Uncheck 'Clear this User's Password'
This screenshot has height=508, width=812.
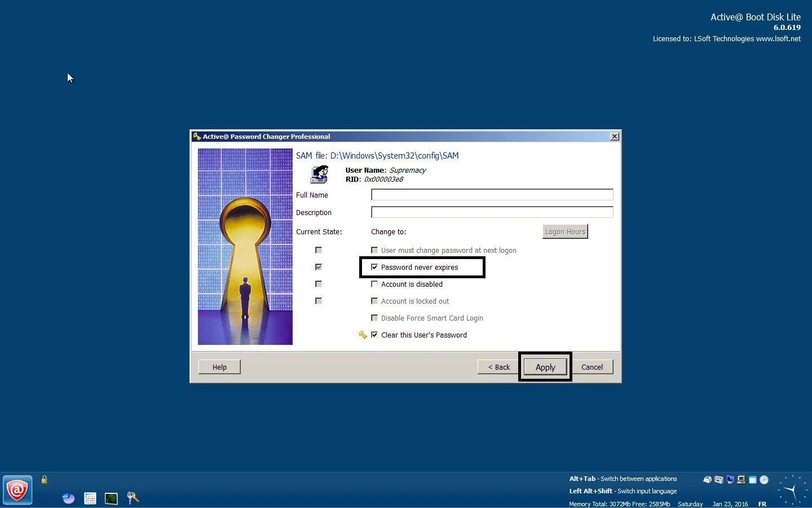[374, 335]
